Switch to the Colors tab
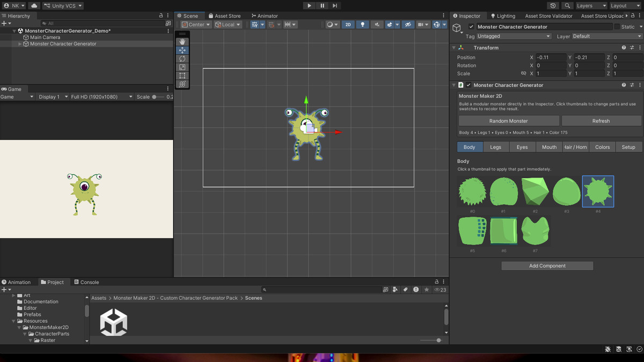Screen dimensions: 644x362 coord(602,147)
